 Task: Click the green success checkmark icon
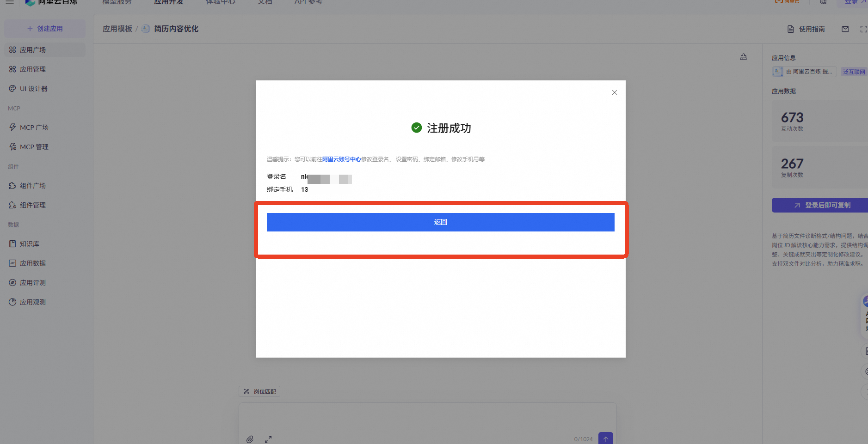(x=417, y=128)
